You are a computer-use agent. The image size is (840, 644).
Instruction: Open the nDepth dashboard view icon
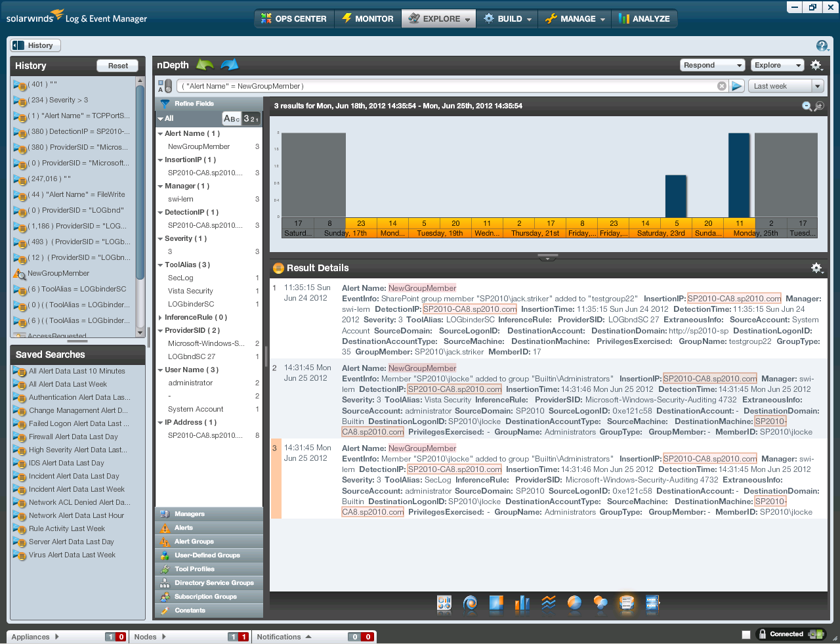pos(444,603)
